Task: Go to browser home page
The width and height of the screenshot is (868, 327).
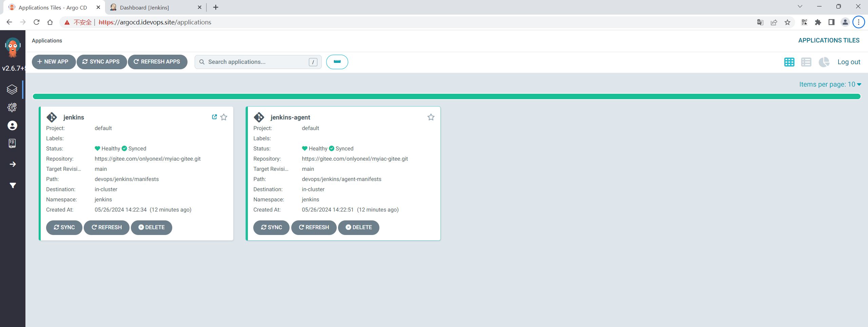Action: point(50,22)
